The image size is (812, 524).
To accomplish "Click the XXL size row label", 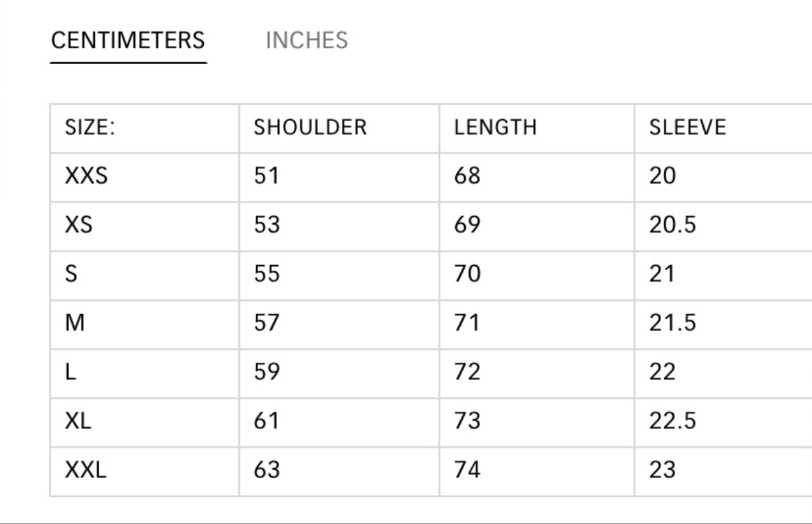I will click(x=86, y=470).
